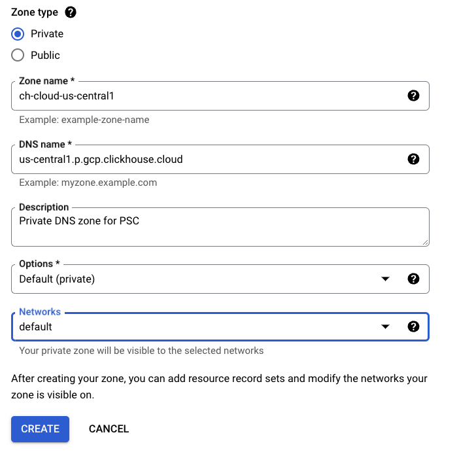Open the "Default (private)" options combo box
Image resolution: width=476 pixels, height=454 pixels.
tap(196, 279)
